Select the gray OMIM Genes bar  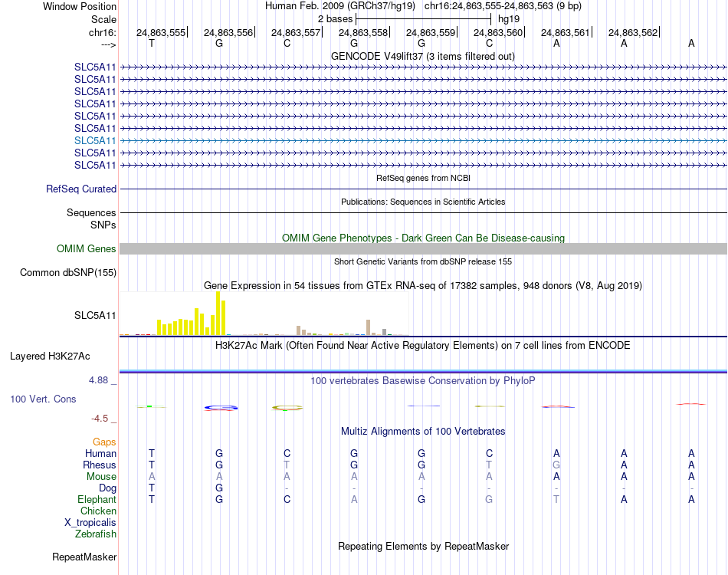pos(423,249)
